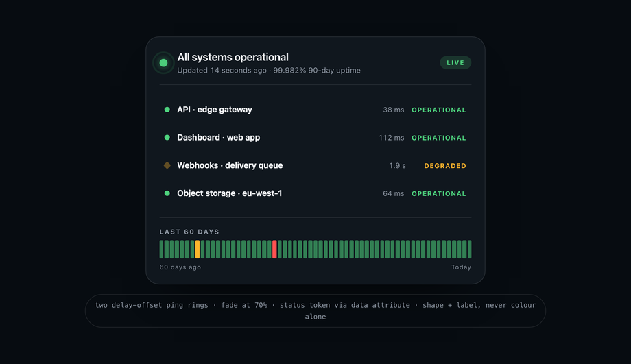The image size is (631, 364).
Task: Open the "Dashboard · web app" service name
Action: pos(219,137)
